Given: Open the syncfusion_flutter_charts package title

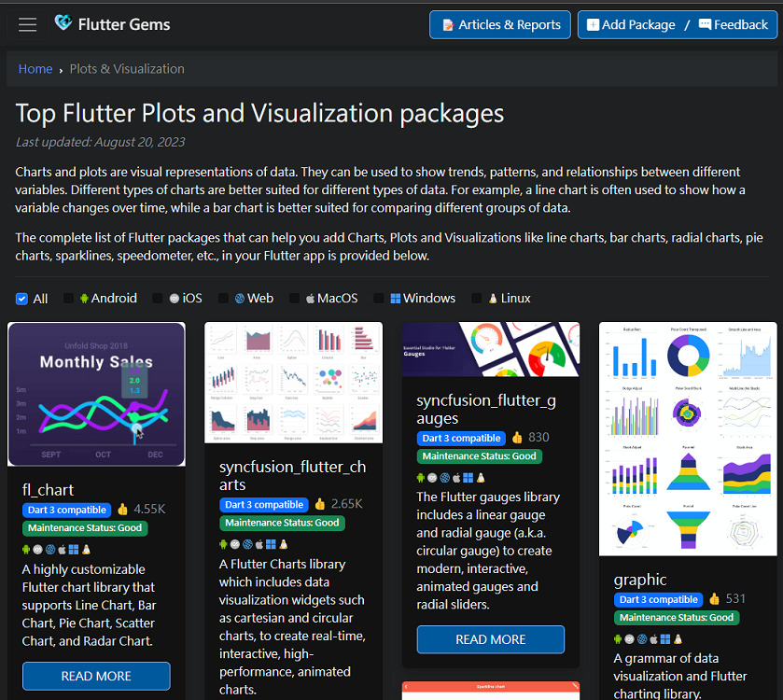Looking at the screenshot, I should click(293, 475).
